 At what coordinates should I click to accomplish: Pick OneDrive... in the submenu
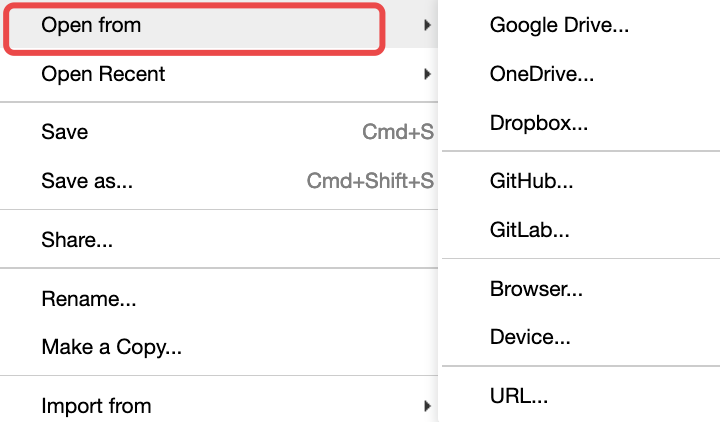coord(542,74)
